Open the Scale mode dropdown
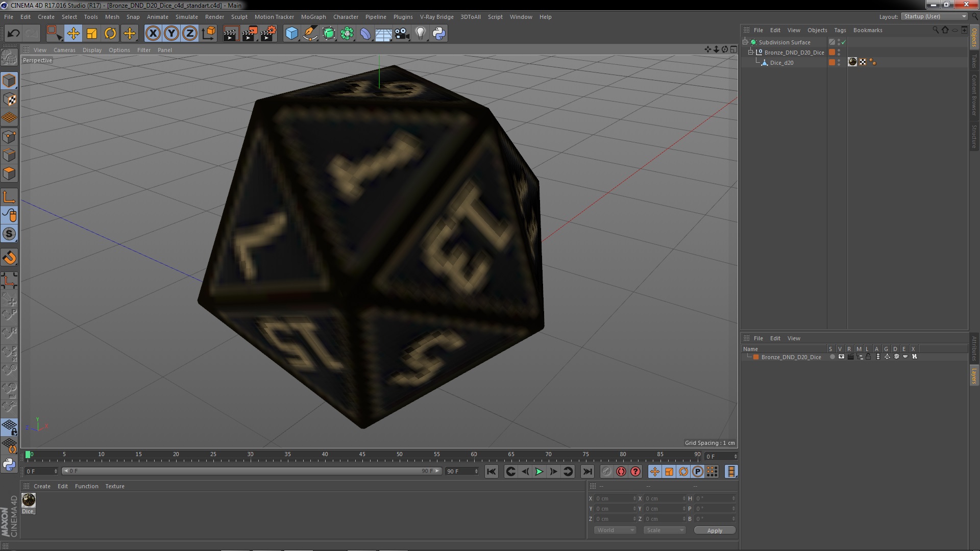This screenshot has width=980, height=551. coord(665,531)
